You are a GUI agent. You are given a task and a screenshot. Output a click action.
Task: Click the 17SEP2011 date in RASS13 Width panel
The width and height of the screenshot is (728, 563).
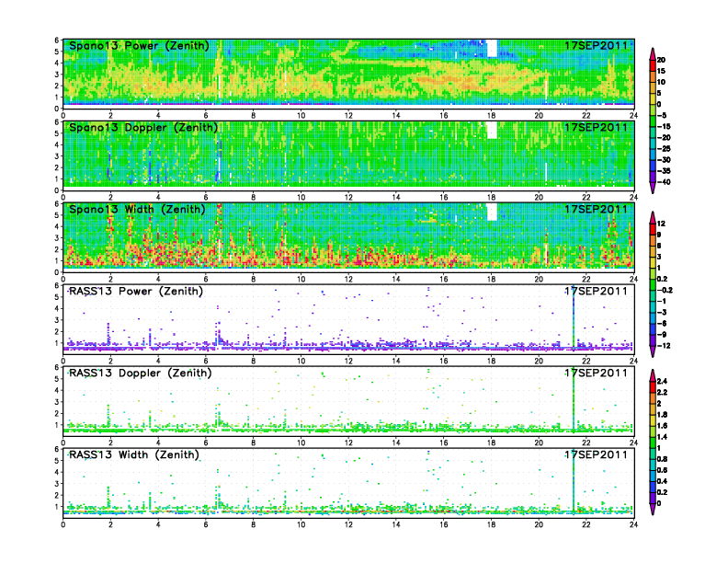(x=597, y=454)
